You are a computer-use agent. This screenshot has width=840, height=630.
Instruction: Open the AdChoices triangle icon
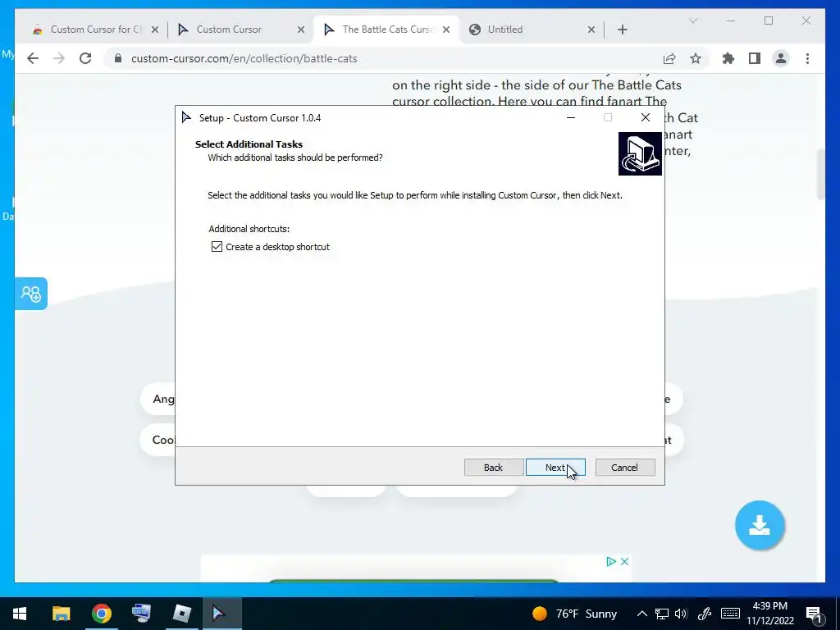point(610,561)
